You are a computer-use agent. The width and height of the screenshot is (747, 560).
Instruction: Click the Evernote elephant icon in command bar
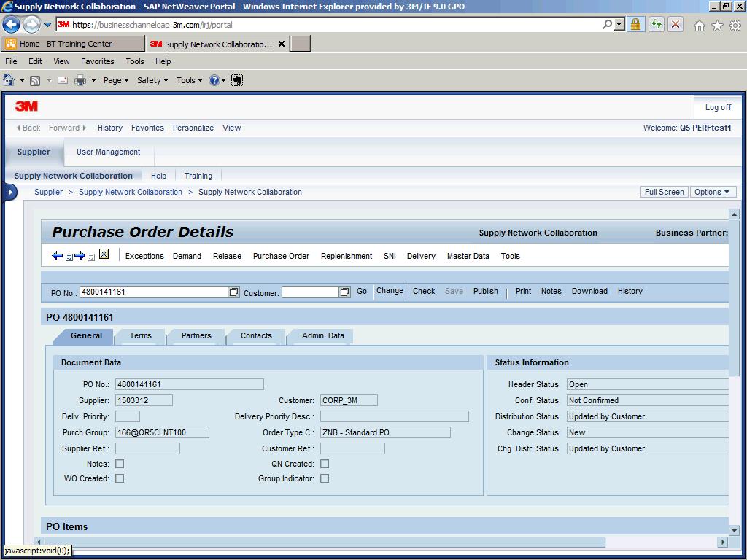click(237, 80)
